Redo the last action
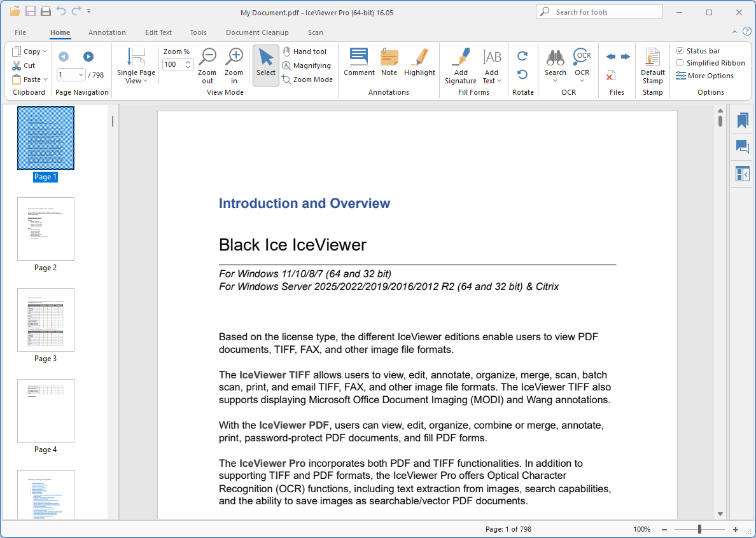 tap(76, 11)
